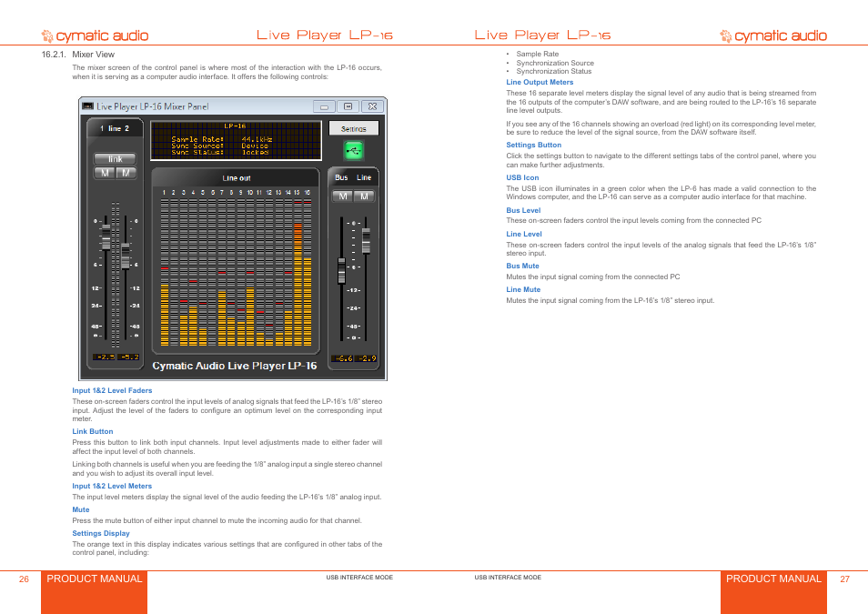This screenshot has width=868, height=614.
Task: Click 'Live Player LP-16' header on page 27
Action: (542, 35)
